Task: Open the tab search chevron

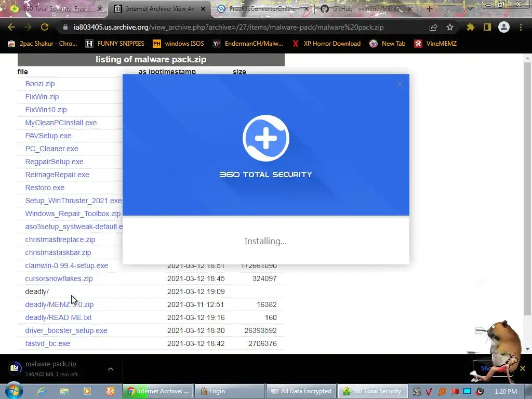Action: (x=470, y=9)
